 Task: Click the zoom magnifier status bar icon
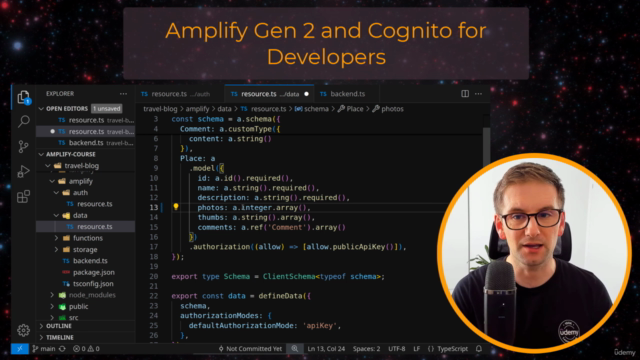(295, 349)
